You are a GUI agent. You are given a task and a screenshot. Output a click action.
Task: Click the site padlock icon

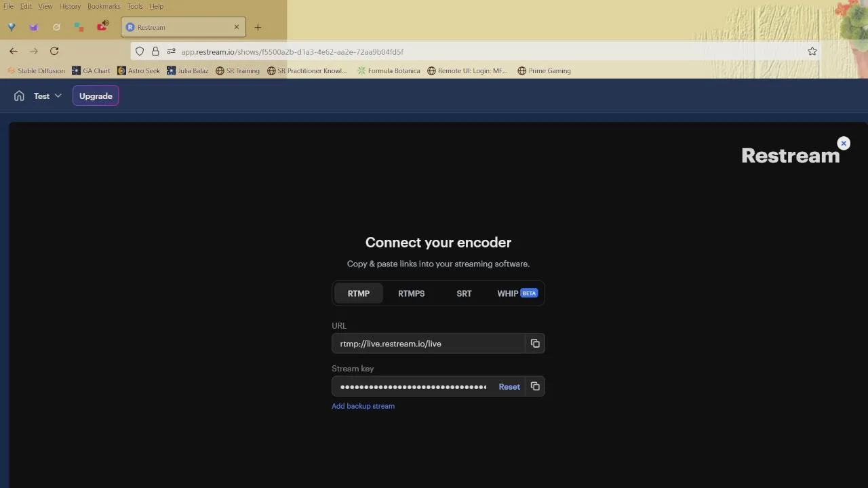(155, 52)
